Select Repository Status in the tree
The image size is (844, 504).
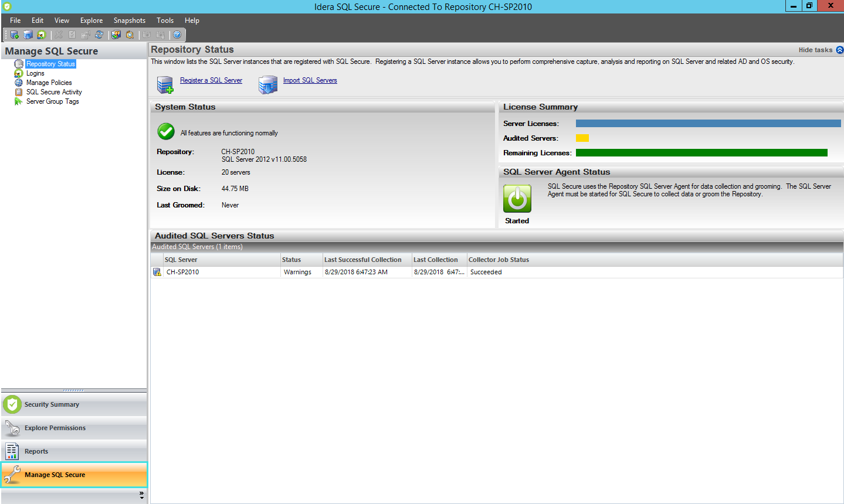50,64
